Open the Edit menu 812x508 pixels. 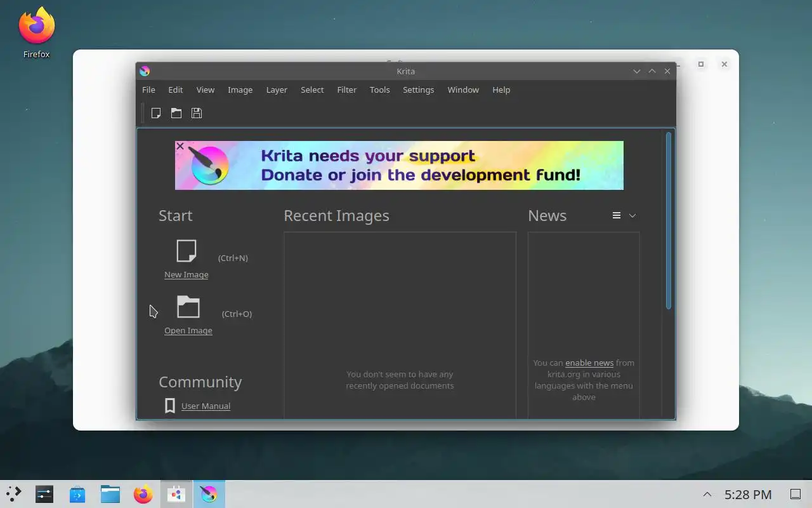tap(176, 90)
